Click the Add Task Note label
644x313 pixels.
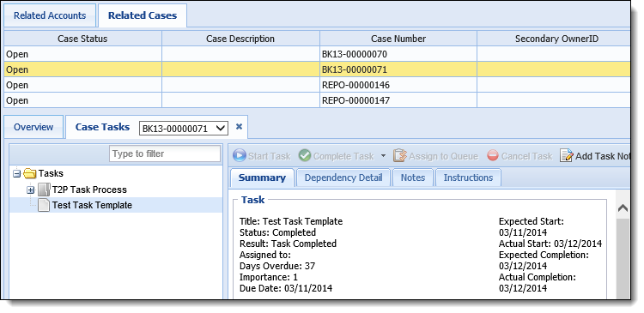click(x=603, y=156)
